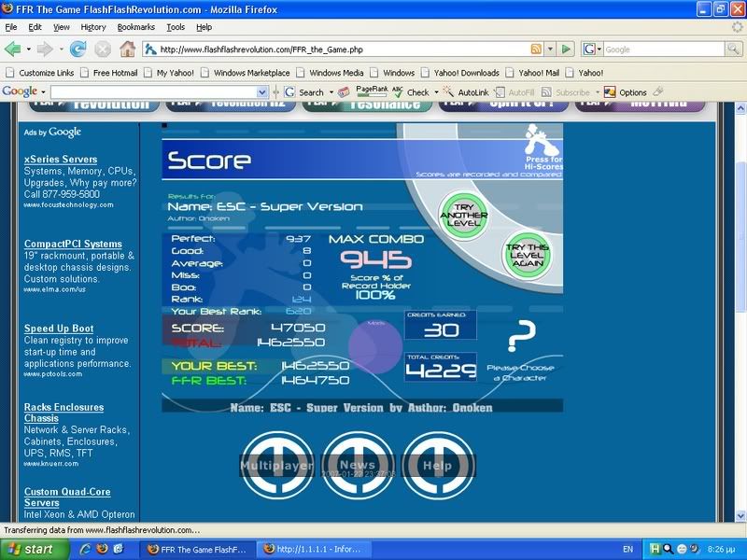Follow the xSeries Servers ad link
Screen dimensions: 747x560
tap(61, 160)
